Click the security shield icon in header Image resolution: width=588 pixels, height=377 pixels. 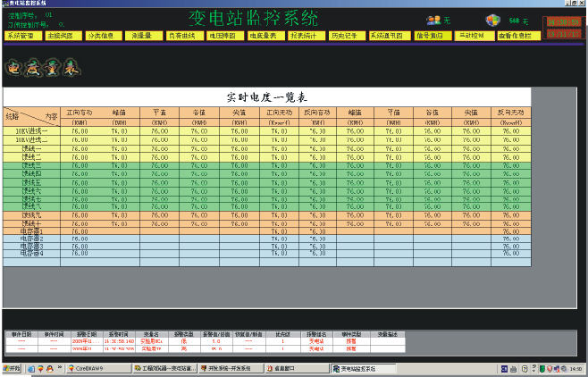pyautogui.click(x=493, y=20)
